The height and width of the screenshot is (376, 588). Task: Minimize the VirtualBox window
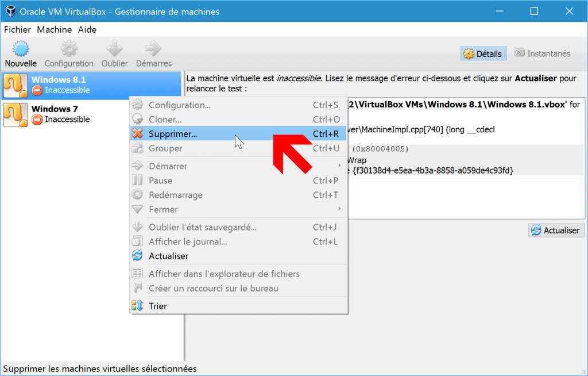(500, 11)
